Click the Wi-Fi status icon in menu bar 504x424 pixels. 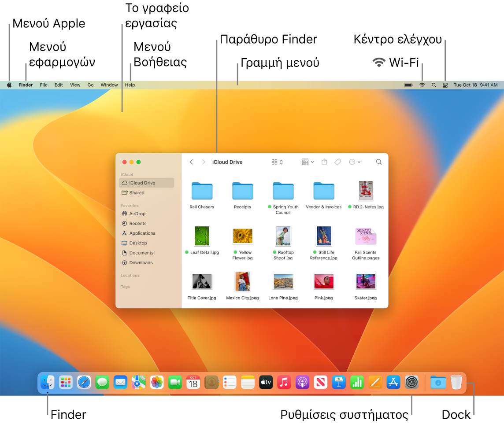coord(422,85)
